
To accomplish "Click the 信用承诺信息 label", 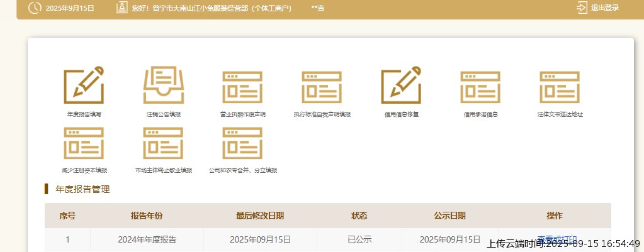I will click(480, 115).
